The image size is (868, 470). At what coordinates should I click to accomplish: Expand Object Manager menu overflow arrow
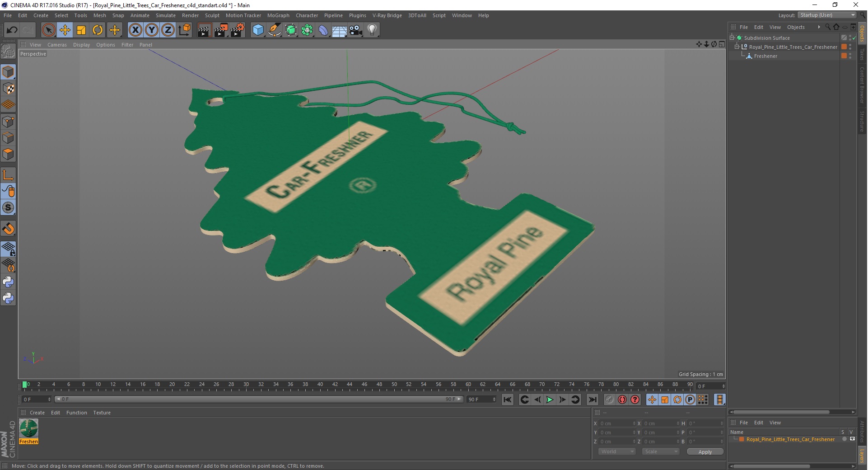coord(819,27)
